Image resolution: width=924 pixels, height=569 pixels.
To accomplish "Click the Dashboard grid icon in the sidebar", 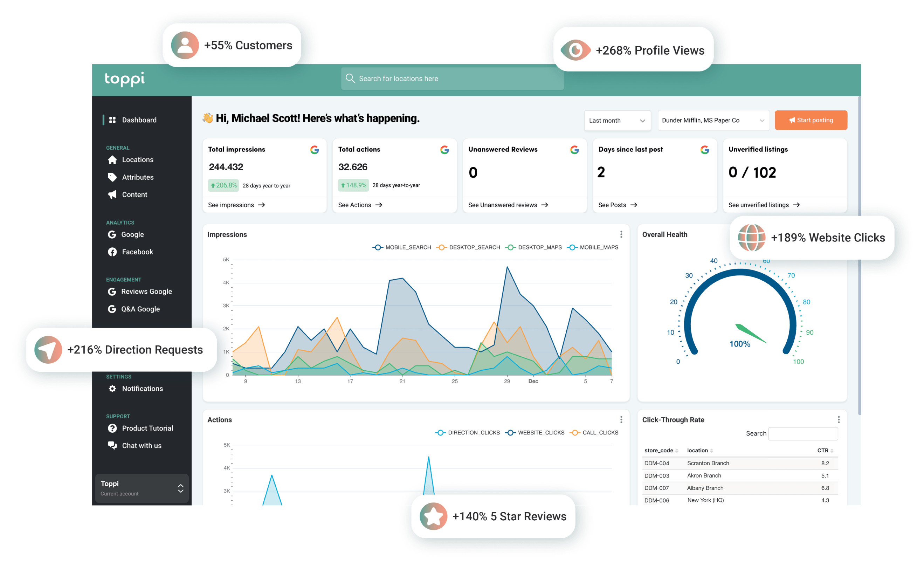I will [x=112, y=120].
